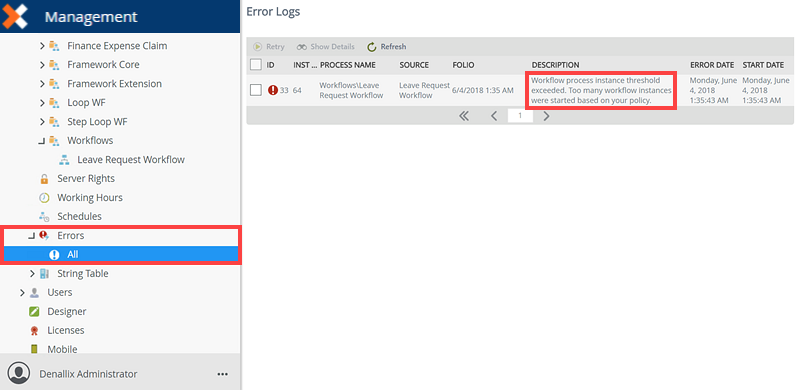Tick the select-all header checkbox
Viewport: 800px width, 390px height.
click(x=256, y=65)
